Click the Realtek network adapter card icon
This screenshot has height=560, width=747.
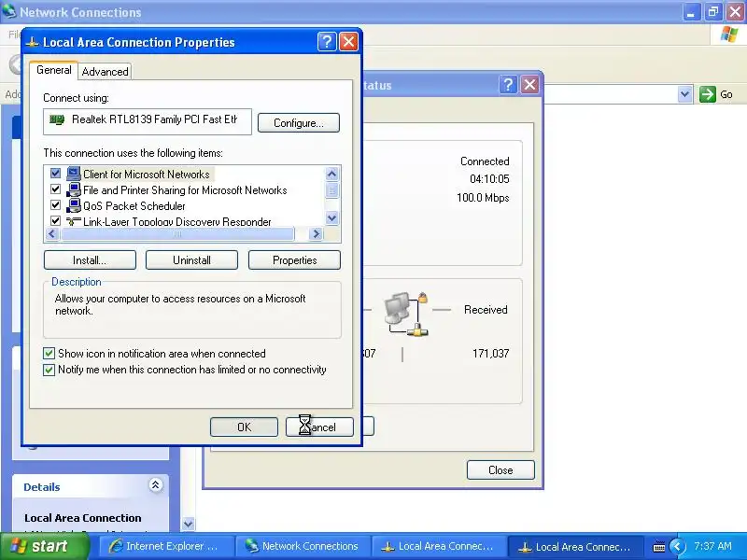tap(57, 119)
